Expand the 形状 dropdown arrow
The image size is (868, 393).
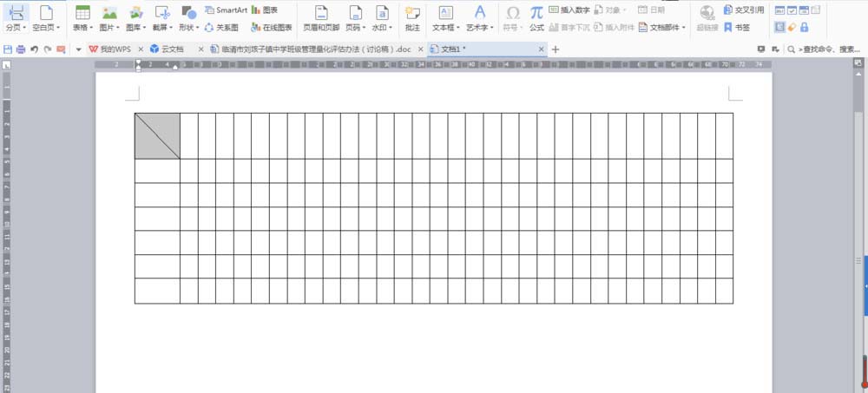click(x=198, y=28)
